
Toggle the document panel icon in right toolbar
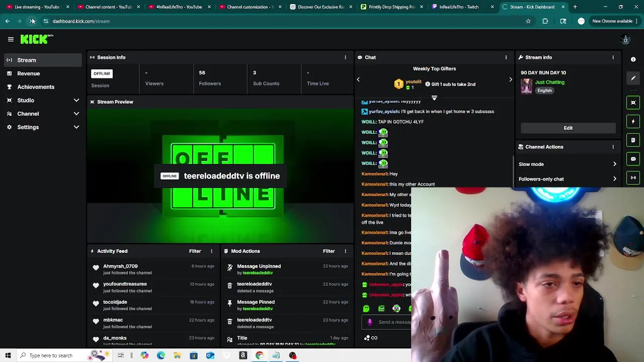click(x=633, y=140)
